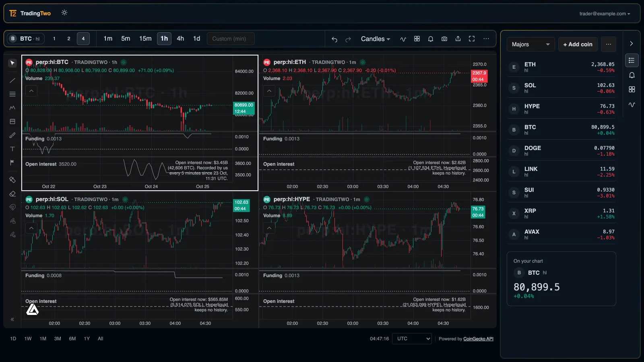This screenshot has height=362, width=644.
Task: Select the 2-chart layout button
Action: click(x=69, y=39)
